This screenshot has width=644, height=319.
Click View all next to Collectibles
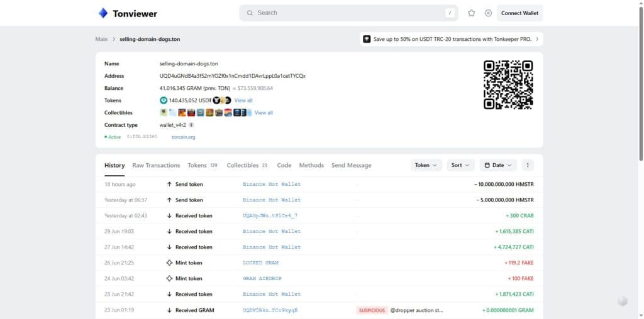(x=264, y=113)
